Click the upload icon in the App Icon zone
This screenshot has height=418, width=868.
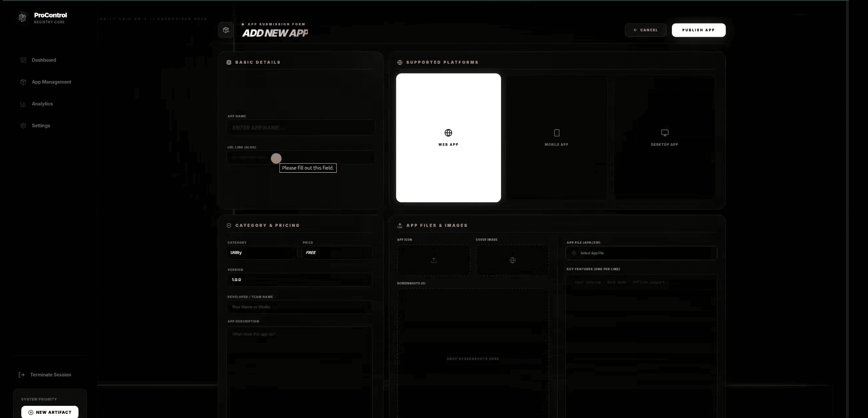[x=433, y=260]
